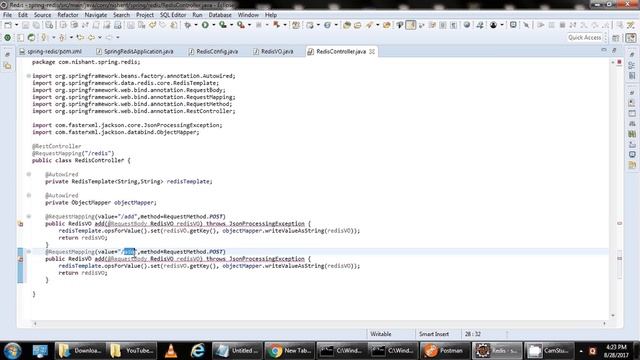Screen dimensions: 640x360
Task: Open the Internet Explorer taskbar icon
Action: [x=198, y=351]
